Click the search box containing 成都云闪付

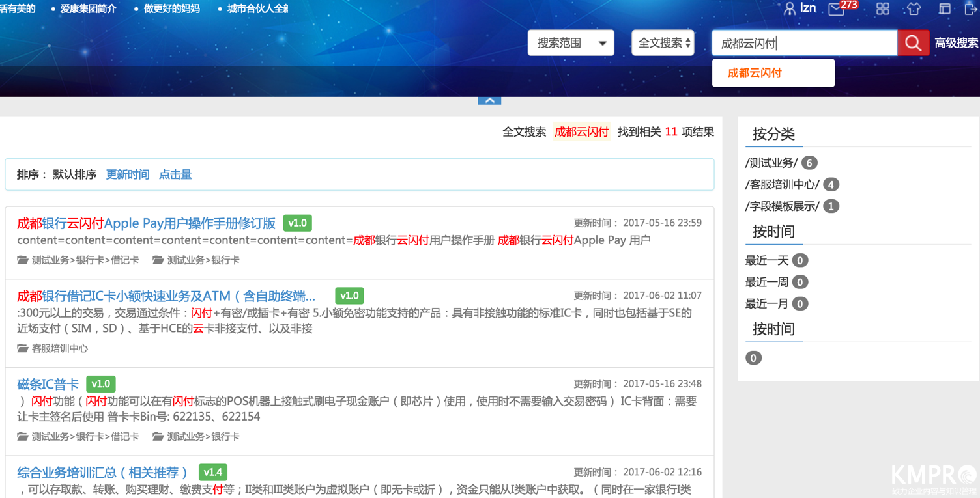pos(805,43)
